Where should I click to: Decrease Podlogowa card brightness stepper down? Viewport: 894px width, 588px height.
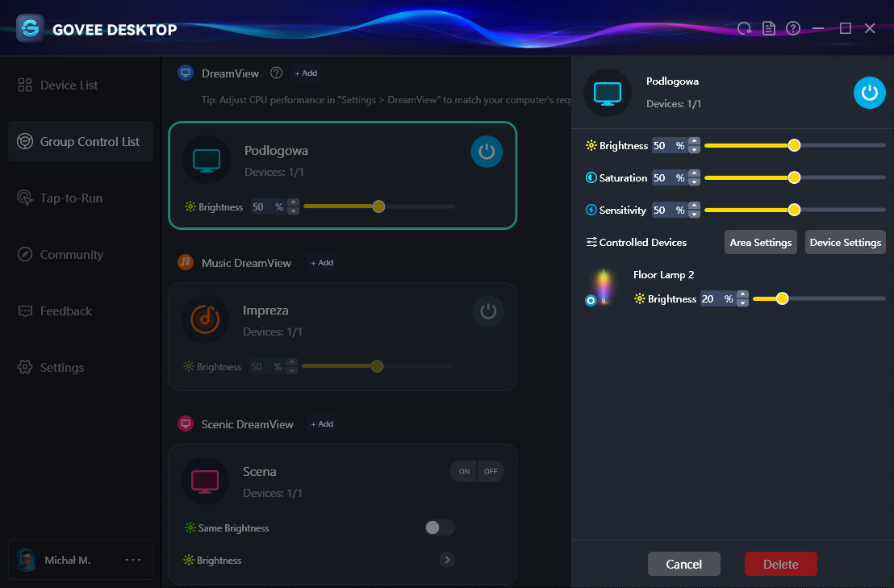[x=293, y=211]
